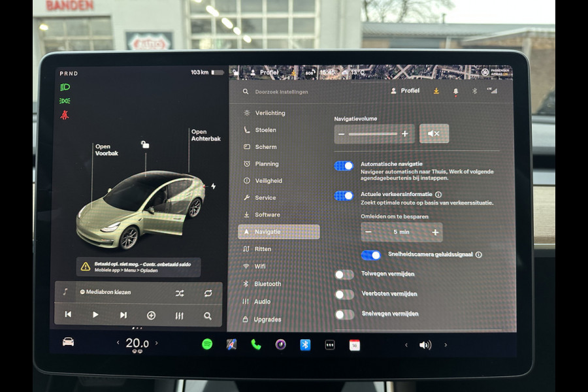Enable shuffle in the media player
Screen dimensions: 588x392
click(179, 293)
